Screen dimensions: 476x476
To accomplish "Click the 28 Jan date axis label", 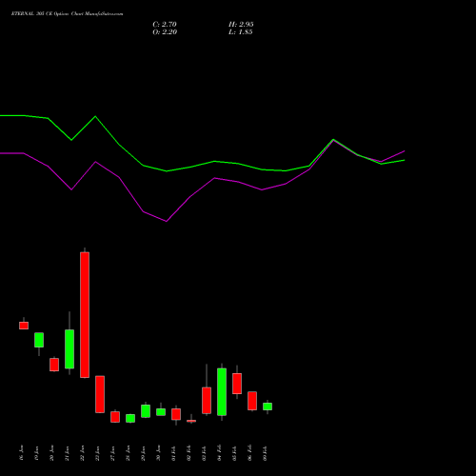I will 128,453.
